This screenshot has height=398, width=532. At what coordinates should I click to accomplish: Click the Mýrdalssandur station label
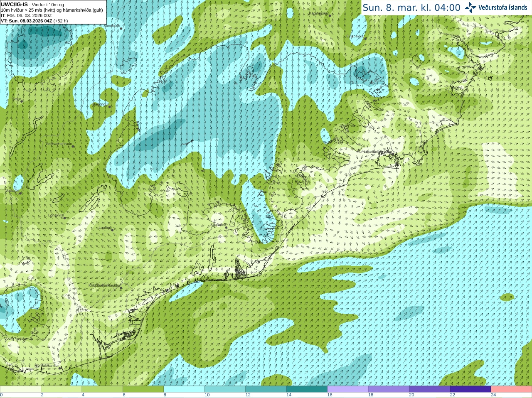[47, 365]
